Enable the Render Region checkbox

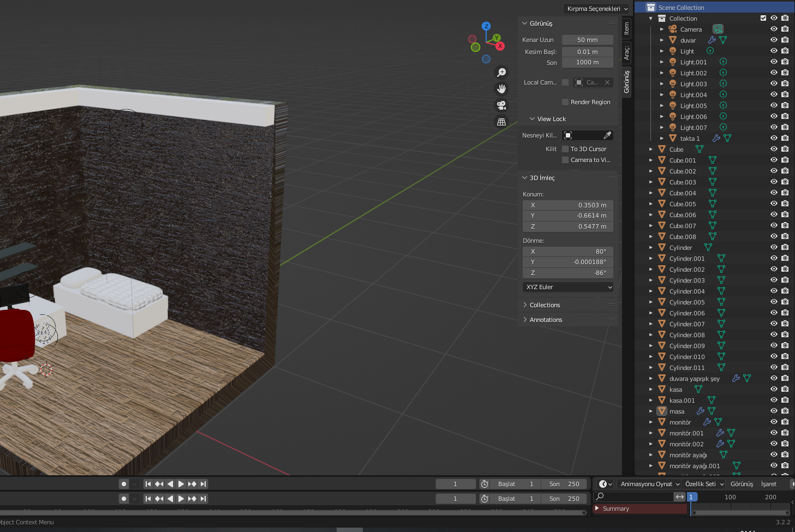tap(565, 102)
